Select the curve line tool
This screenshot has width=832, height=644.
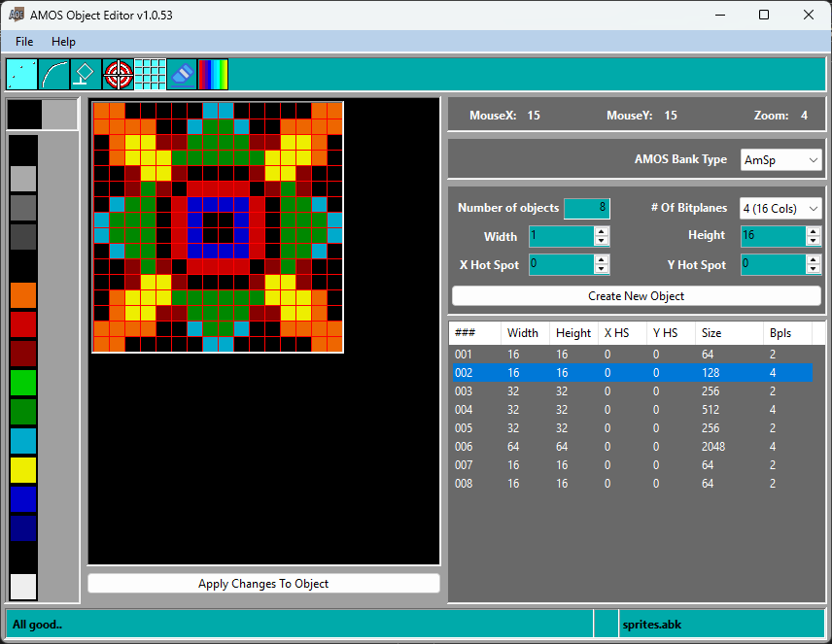click(54, 74)
